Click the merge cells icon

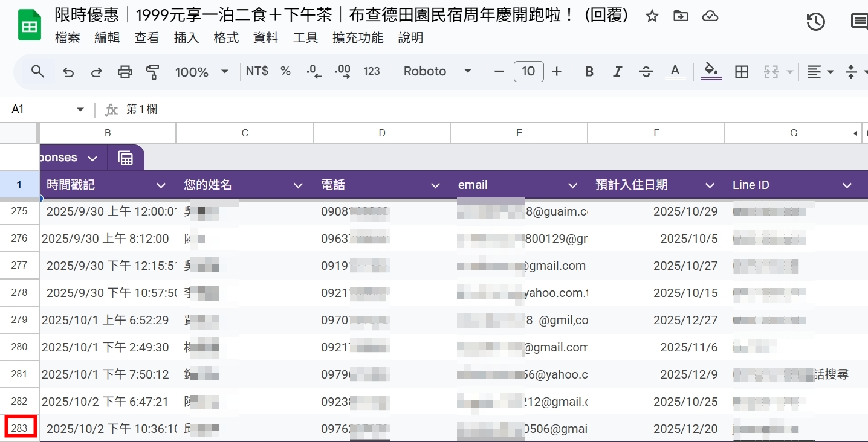(x=772, y=71)
